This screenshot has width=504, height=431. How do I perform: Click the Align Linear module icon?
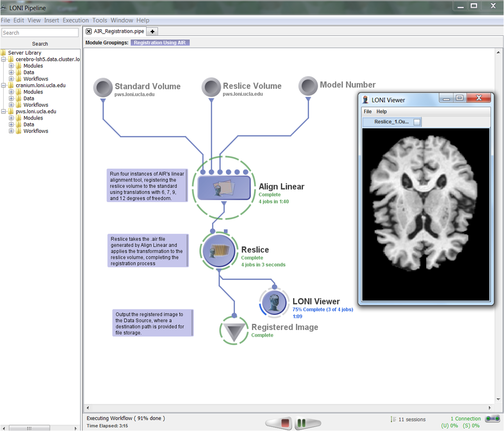tap(224, 188)
